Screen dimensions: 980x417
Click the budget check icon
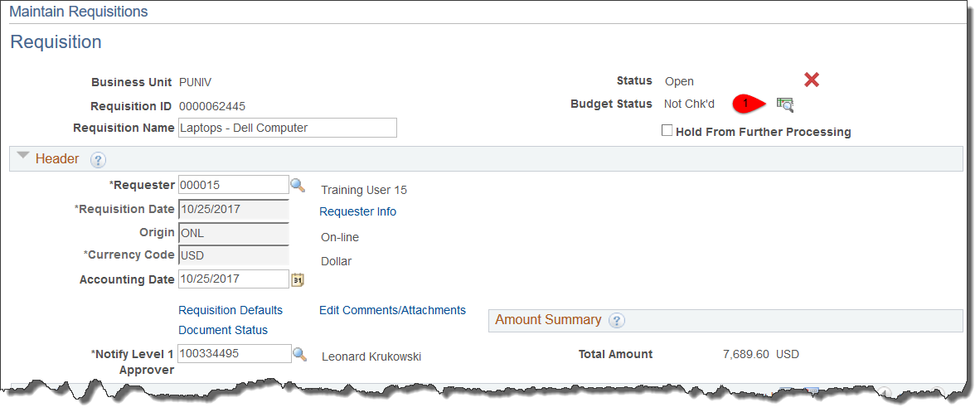(x=784, y=104)
